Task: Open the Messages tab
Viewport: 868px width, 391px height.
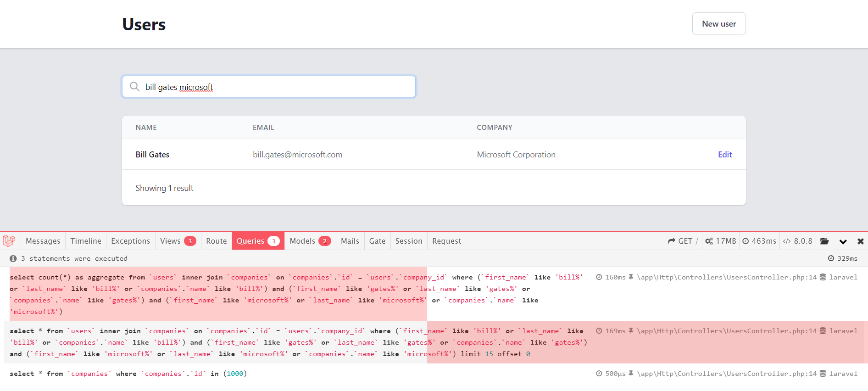Action: point(43,241)
